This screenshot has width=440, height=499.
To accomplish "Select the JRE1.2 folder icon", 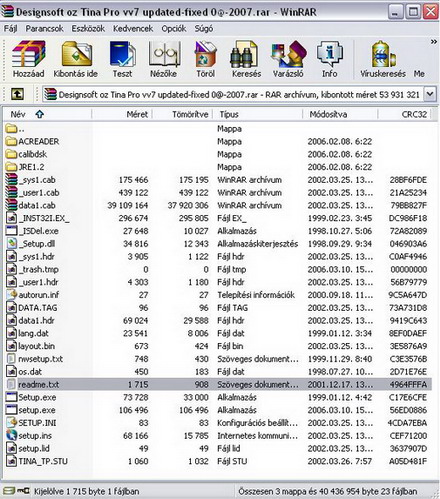I will (11, 167).
